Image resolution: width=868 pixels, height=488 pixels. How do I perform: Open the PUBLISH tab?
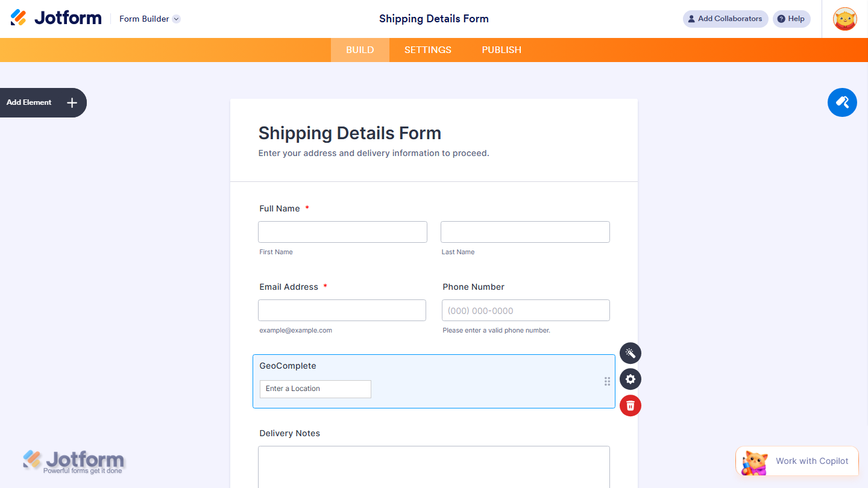click(501, 49)
